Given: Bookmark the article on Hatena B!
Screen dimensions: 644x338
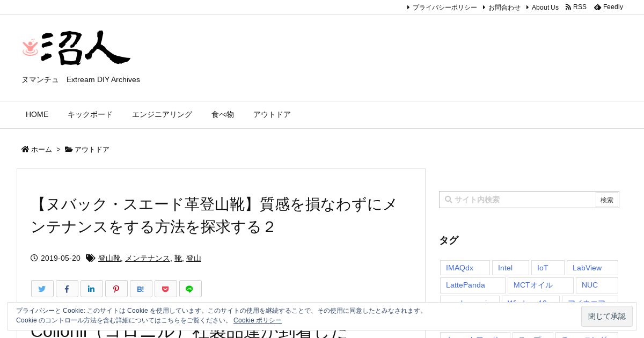Looking at the screenshot, I should pyautogui.click(x=141, y=289).
